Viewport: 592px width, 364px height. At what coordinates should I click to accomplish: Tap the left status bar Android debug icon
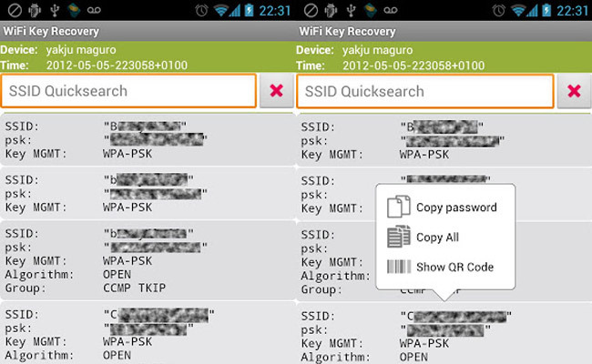35,10
